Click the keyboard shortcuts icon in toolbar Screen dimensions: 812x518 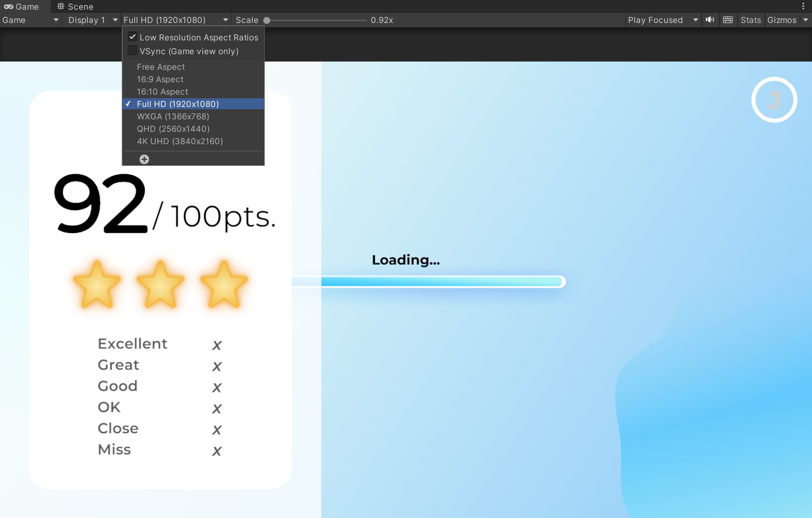click(728, 20)
